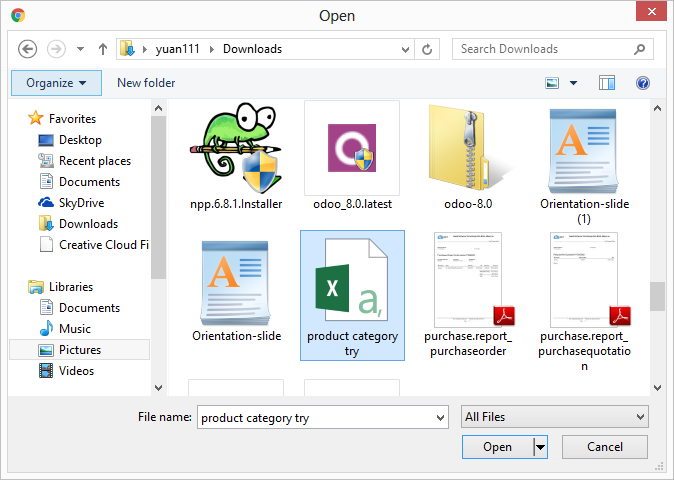
Task: Click the npp.6.8.1.Installer filename label
Action: click(x=236, y=204)
